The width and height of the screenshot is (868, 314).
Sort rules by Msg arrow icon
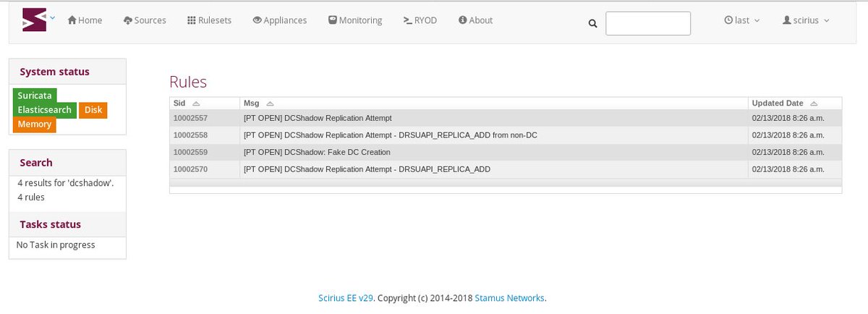271,103
